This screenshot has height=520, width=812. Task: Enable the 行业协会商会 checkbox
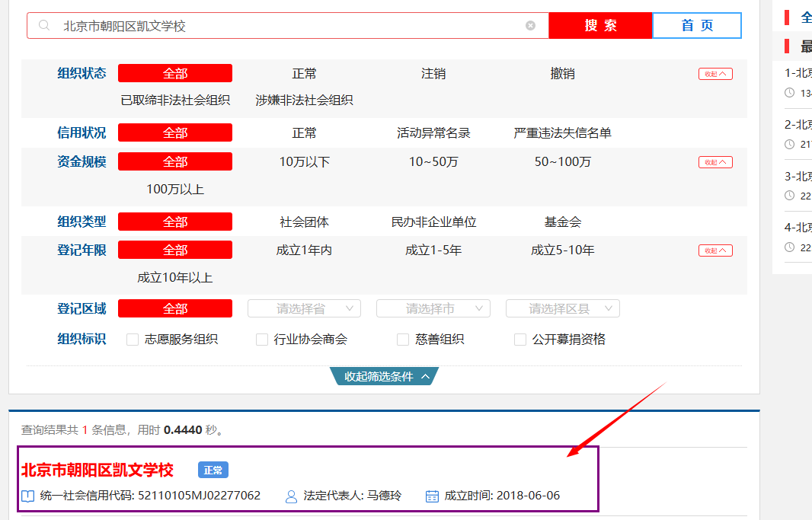tap(262, 340)
